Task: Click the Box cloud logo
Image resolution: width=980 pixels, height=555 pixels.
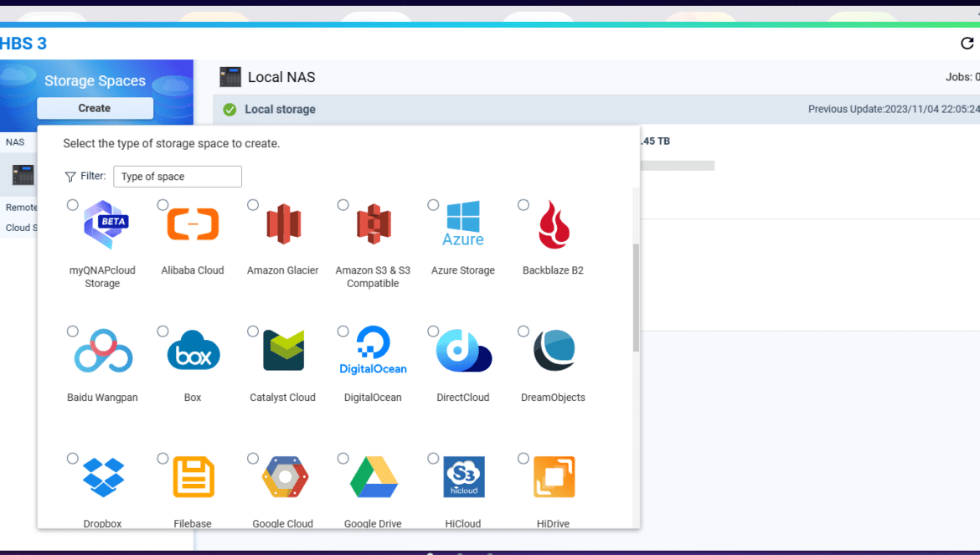Action: [193, 350]
